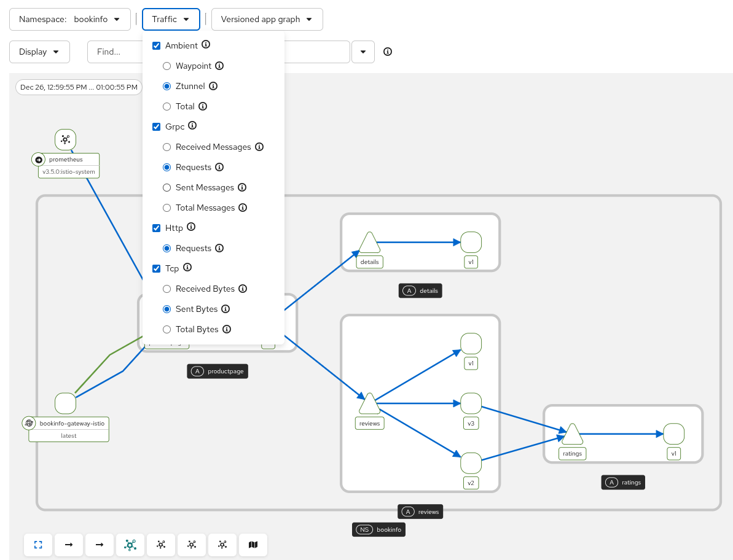Choose Received Bytes under Tcp
Screen dimensions: 733x560
[x=167, y=289]
